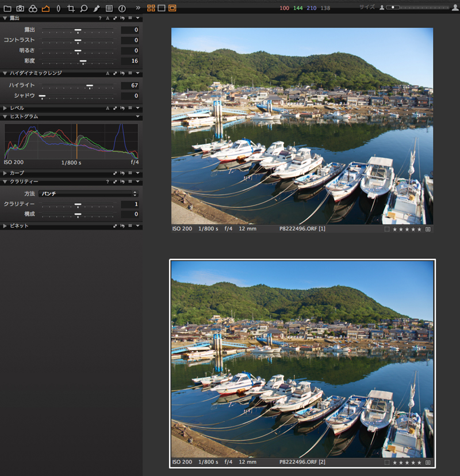The image size is (460, 476).
Task: Click auto-adjust 'A' in the 露出 panel header
Action: click(107, 18)
